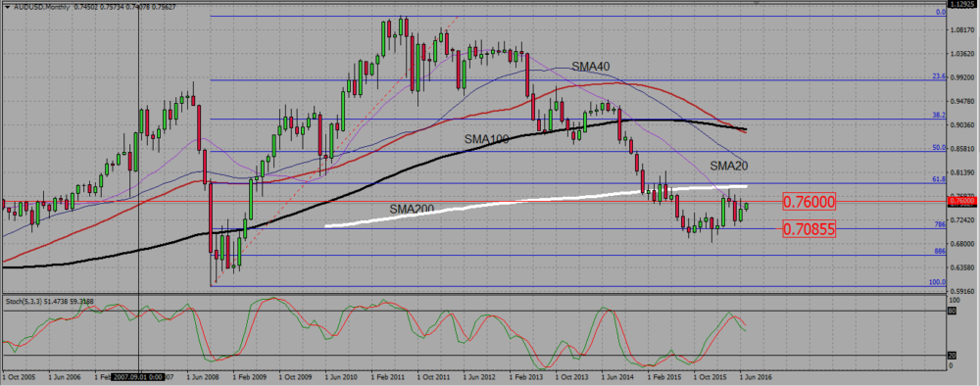Click the Fibonacci 23.6 level label
980x386 pixels.
click(x=938, y=76)
